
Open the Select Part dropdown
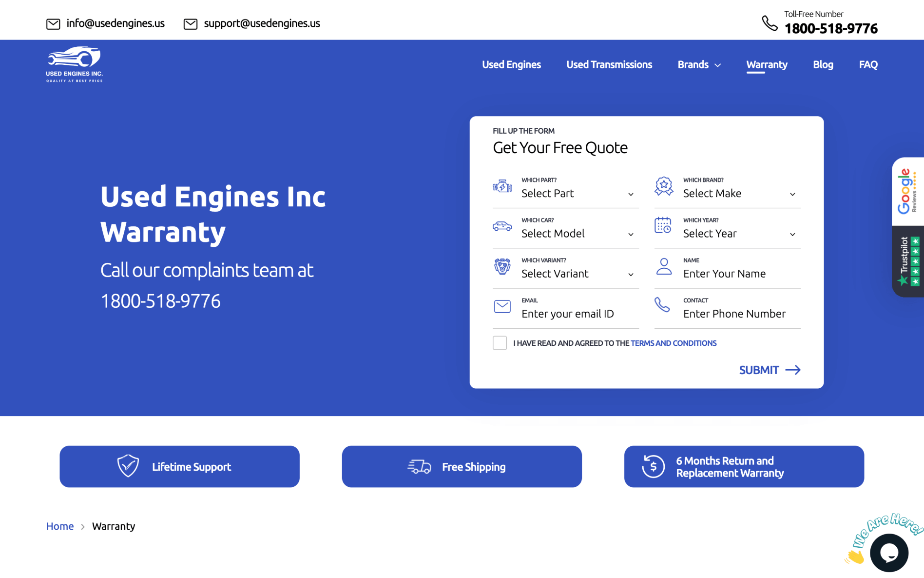[577, 194]
